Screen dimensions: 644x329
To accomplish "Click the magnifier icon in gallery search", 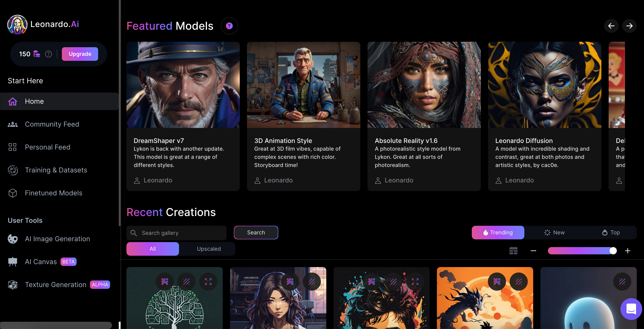I will [x=134, y=233].
